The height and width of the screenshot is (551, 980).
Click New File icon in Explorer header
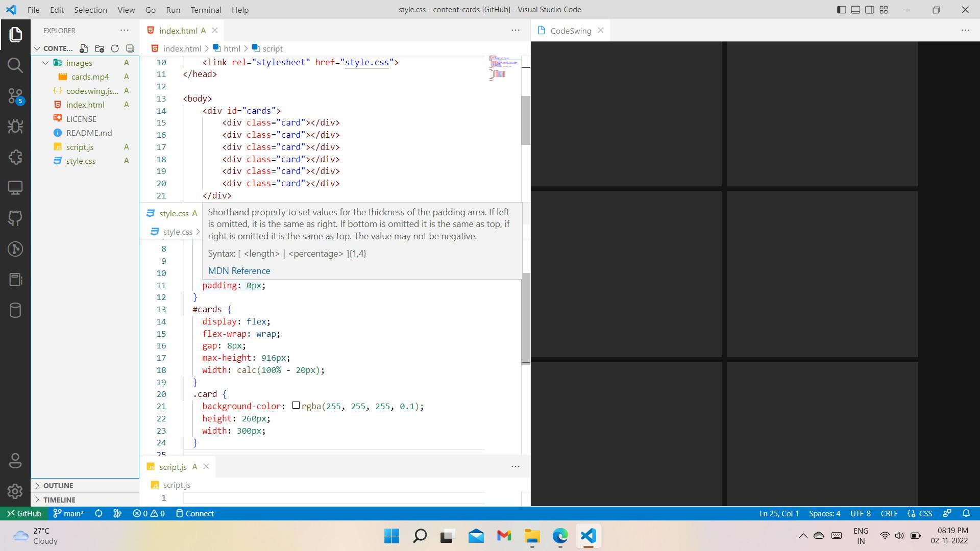(84, 48)
